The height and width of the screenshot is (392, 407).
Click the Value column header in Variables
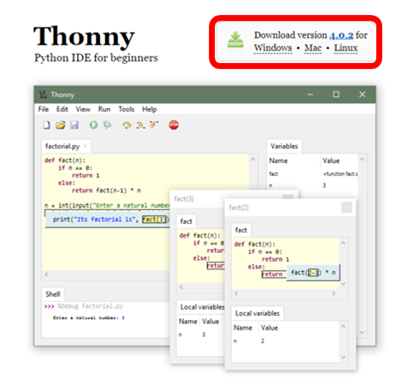pos(331,161)
